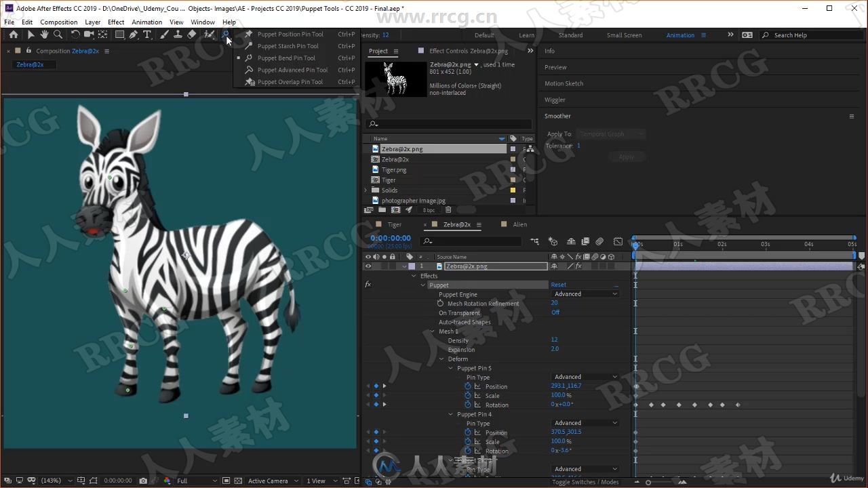Open the Wiggler panel
868x488 pixels.
click(555, 100)
